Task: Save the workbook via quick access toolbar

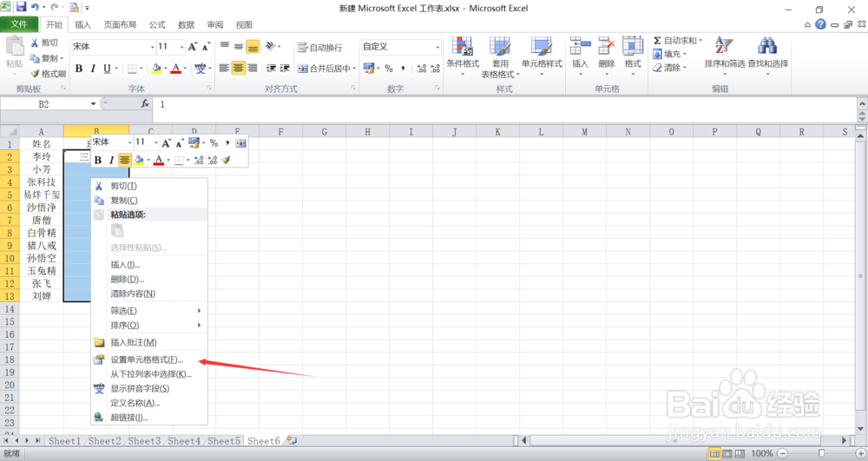Action: pyautogui.click(x=21, y=7)
